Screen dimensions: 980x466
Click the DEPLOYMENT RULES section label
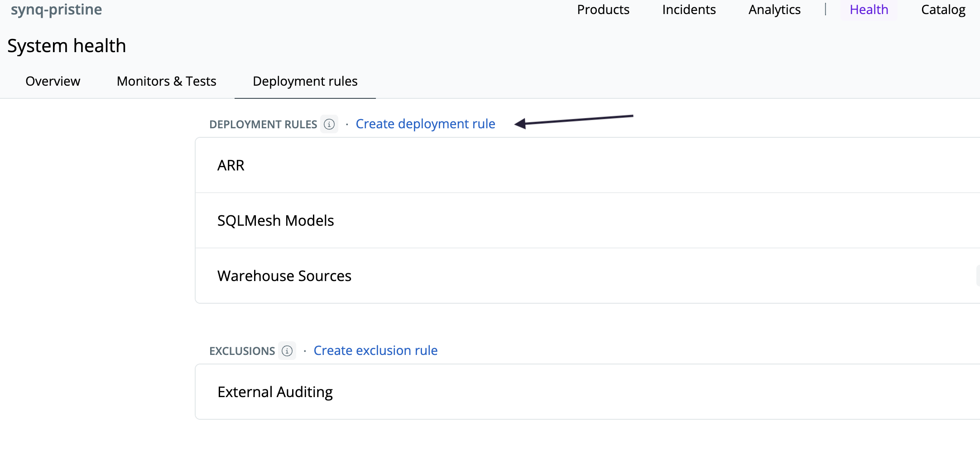click(x=263, y=124)
